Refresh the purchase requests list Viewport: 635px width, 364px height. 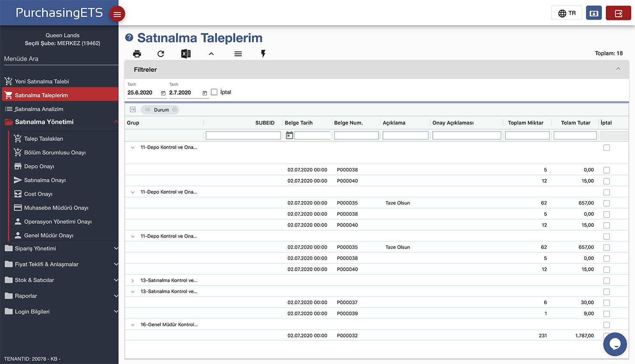(x=161, y=54)
